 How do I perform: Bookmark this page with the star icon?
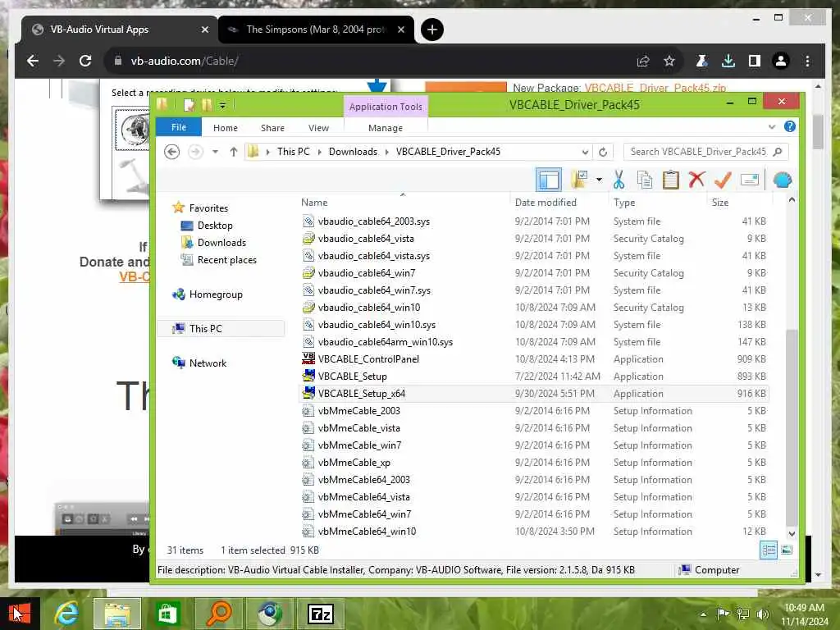[669, 61]
